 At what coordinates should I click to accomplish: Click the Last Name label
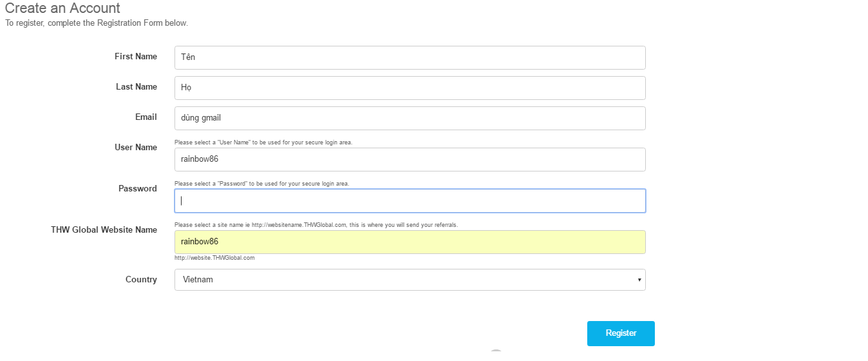[137, 87]
